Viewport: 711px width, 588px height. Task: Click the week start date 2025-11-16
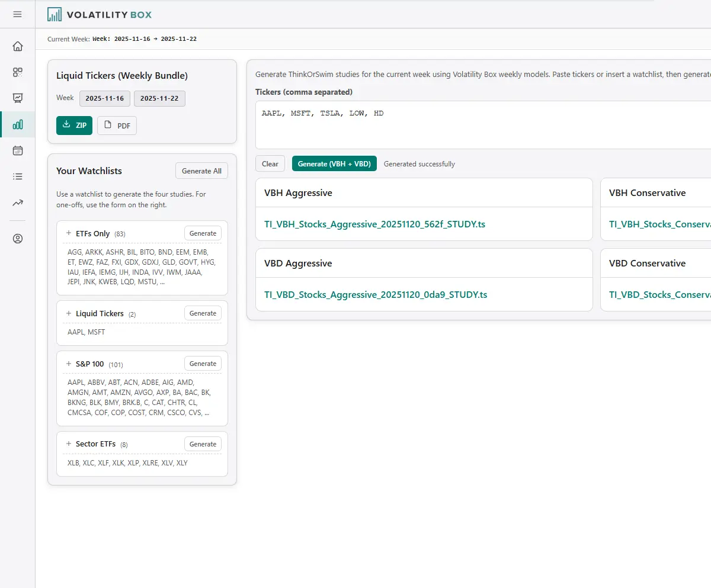pyautogui.click(x=105, y=98)
